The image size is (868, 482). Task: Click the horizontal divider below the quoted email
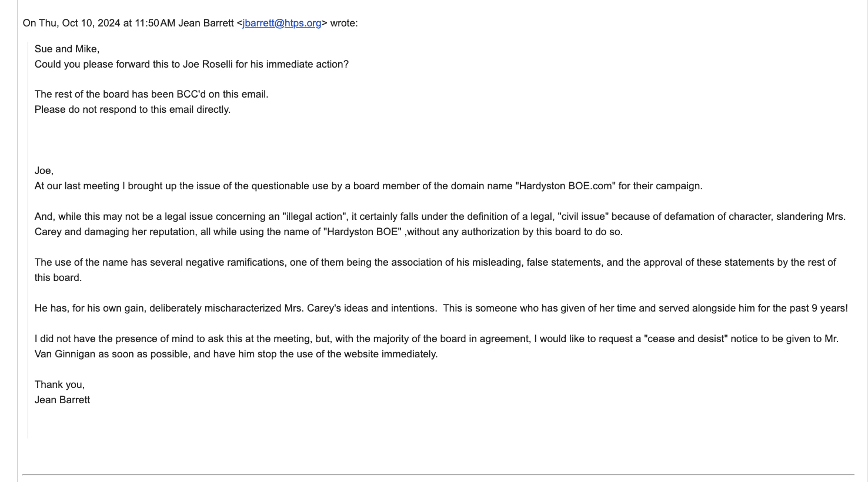[438, 474]
